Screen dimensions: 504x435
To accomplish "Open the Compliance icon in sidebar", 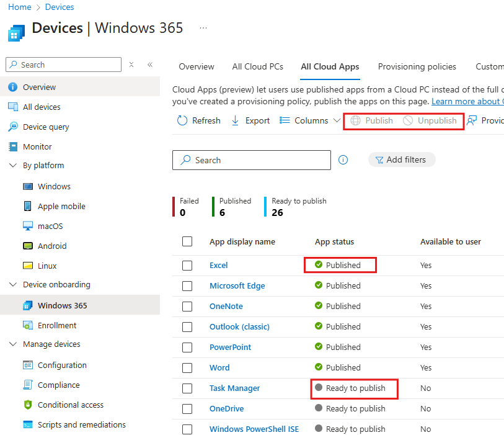I will [x=28, y=385].
